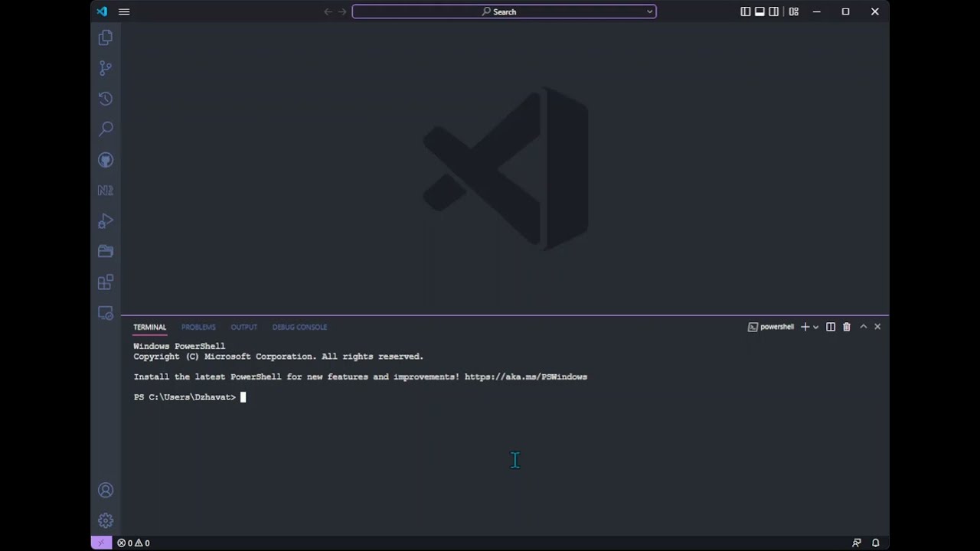The width and height of the screenshot is (980, 551).
Task: Open the Timeline history icon
Action: 106,99
